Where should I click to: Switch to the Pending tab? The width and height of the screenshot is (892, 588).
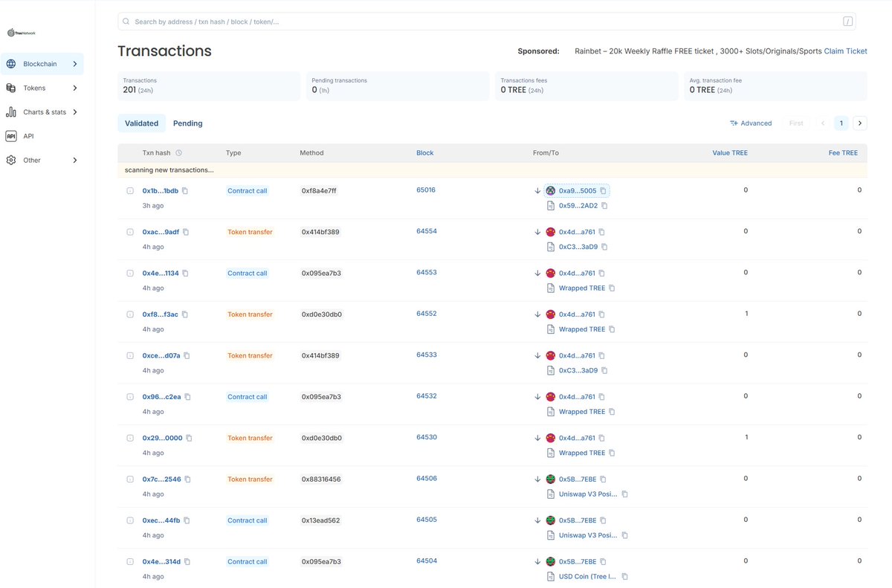pos(188,123)
